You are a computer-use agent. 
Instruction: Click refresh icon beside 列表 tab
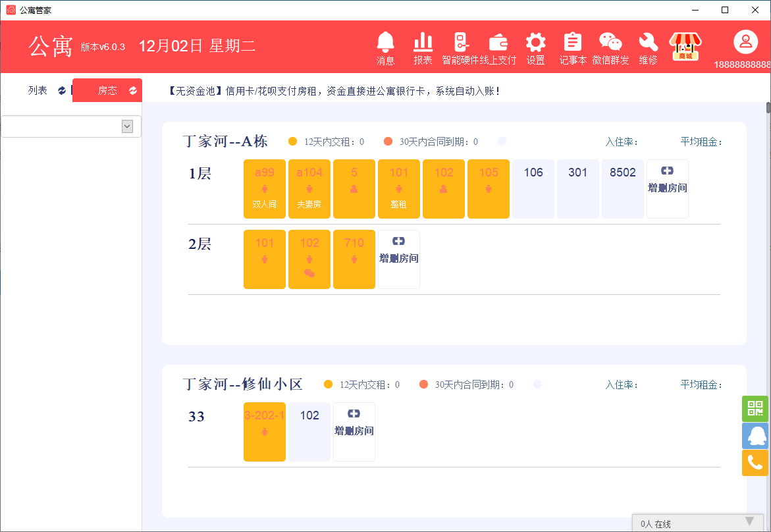(x=62, y=90)
